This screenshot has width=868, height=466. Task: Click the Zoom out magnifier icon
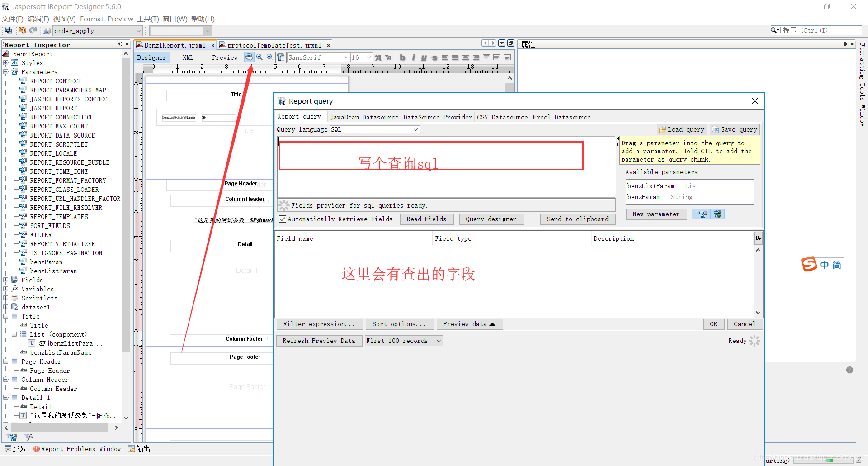270,57
